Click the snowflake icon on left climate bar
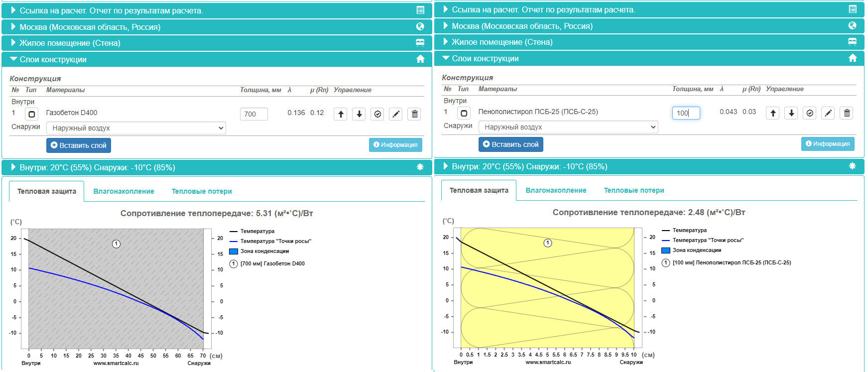 [420, 167]
